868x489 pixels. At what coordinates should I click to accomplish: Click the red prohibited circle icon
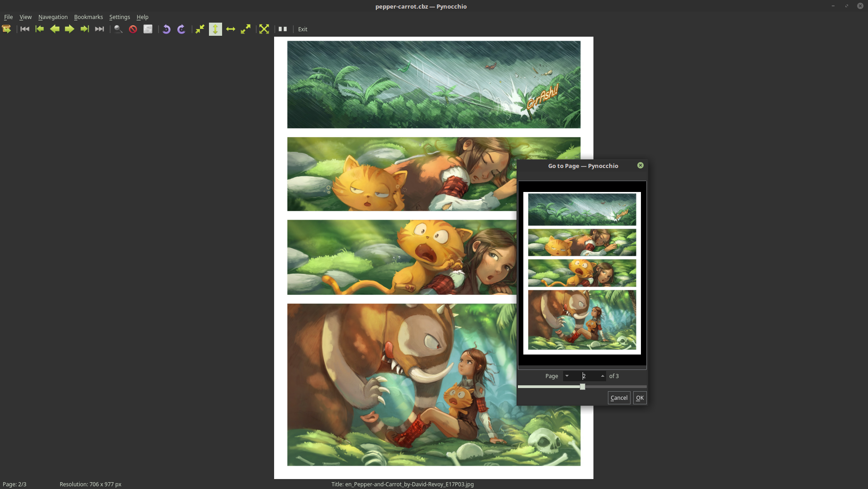click(133, 29)
